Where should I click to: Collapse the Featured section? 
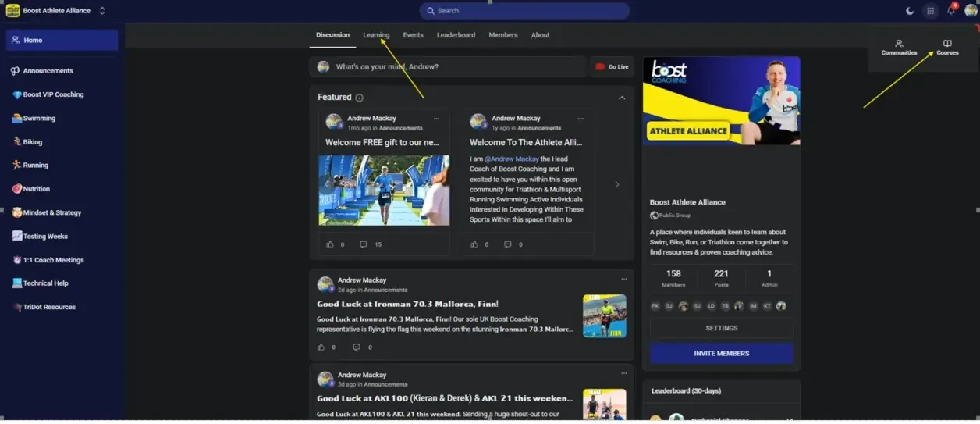coord(622,98)
